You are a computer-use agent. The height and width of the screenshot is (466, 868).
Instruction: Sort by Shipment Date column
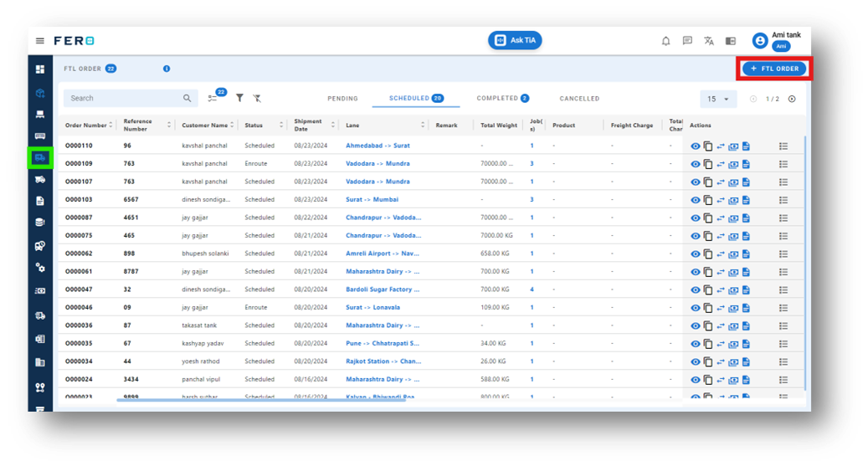tap(332, 125)
